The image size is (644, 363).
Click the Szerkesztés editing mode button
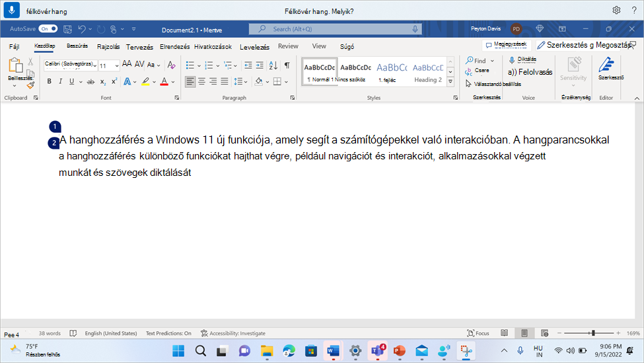click(563, 45)
